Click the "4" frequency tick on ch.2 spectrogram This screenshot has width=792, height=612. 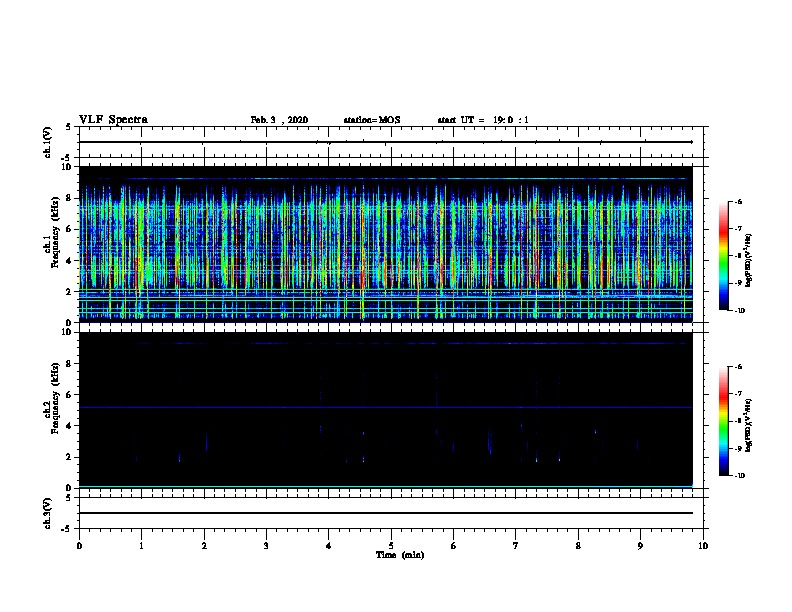tap(70, 426)
